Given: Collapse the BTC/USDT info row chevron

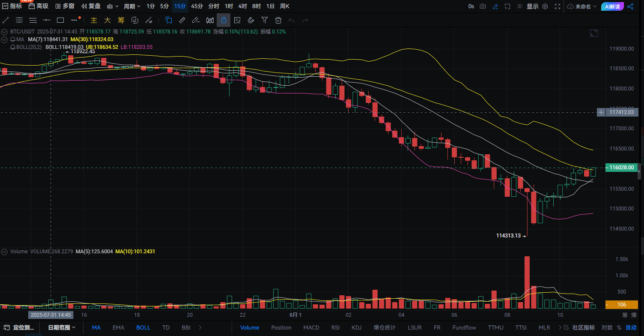Looking at the screenshot, I should [x=5, y=32].
